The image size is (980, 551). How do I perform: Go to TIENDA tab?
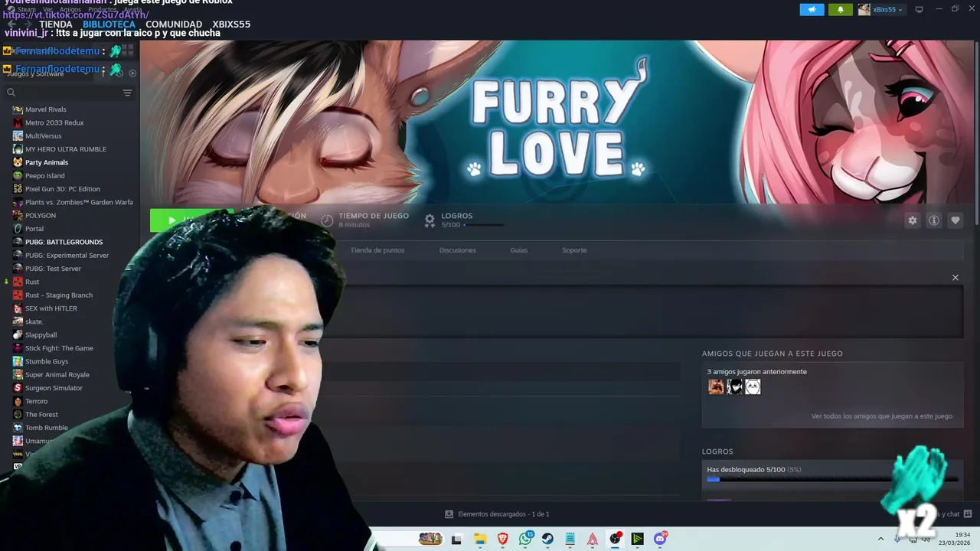click(56, 24)
